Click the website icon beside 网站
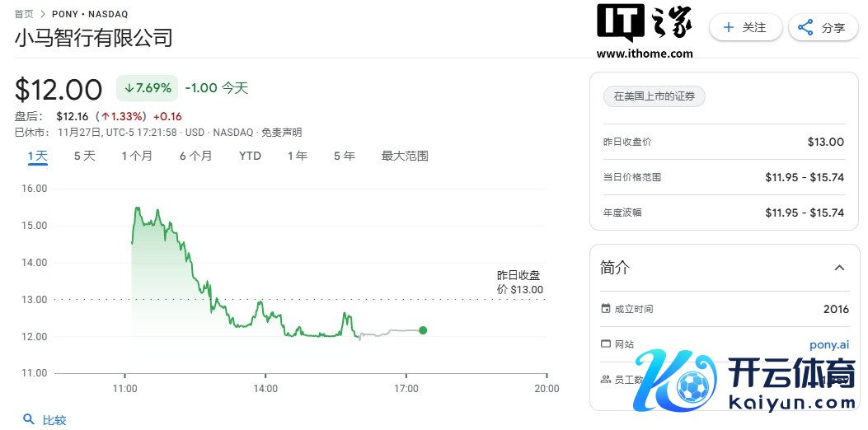The image size is (868, 430). [x=607, y=344]
